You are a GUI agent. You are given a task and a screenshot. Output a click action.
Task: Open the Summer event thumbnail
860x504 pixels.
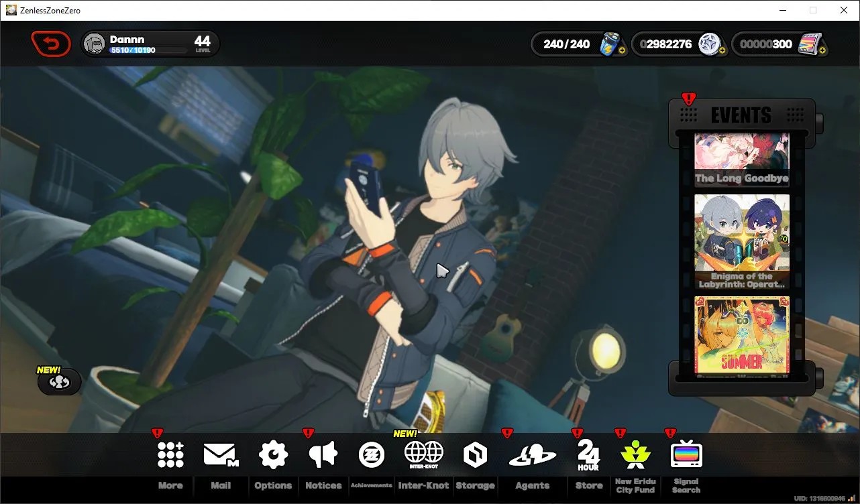tap(741, 334)
